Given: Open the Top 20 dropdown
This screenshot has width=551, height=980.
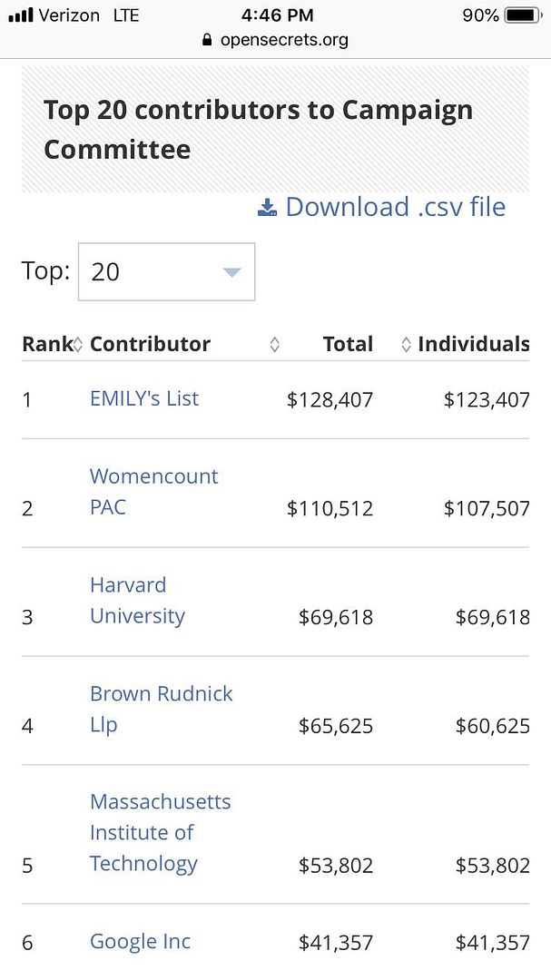Looking at the screenshot, I should (166, 271).
